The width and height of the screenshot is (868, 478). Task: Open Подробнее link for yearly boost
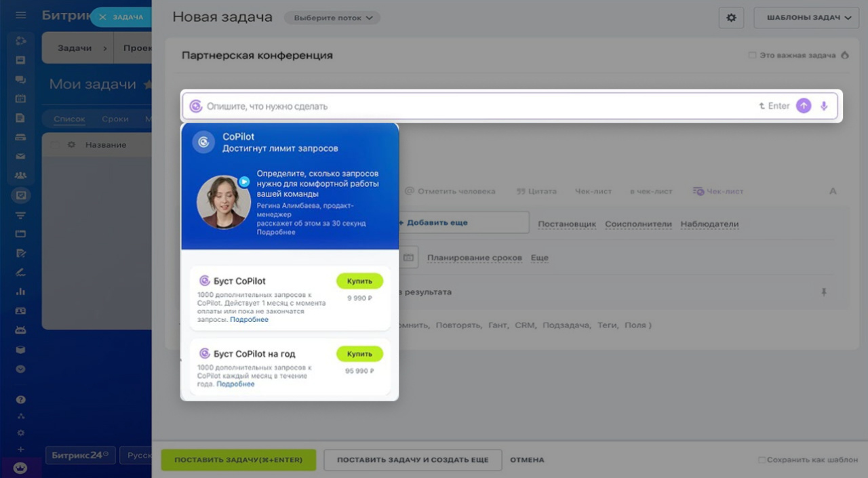pos(235,384)
